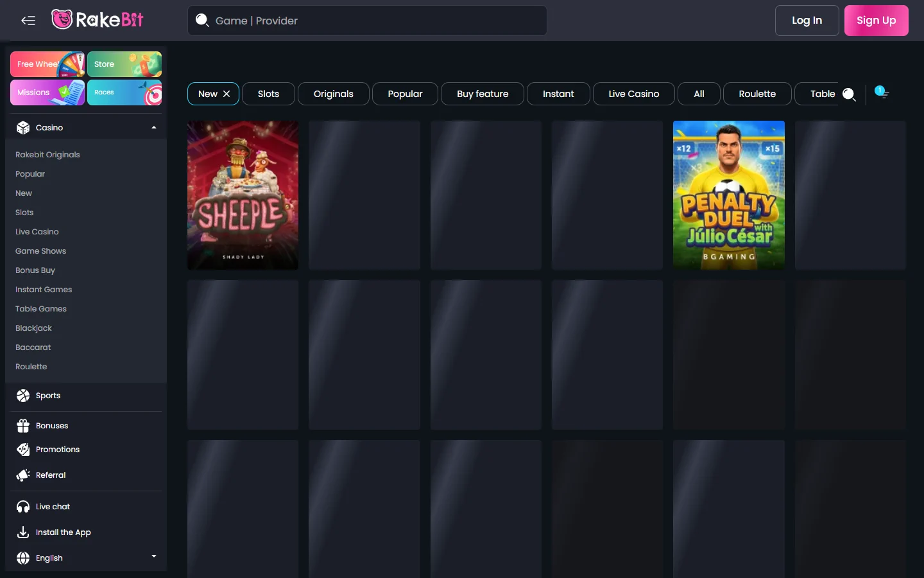The height and width of the screenshot is (578, 924).
Task: Select the Live Casino category tab
Action: click(634, 94)
